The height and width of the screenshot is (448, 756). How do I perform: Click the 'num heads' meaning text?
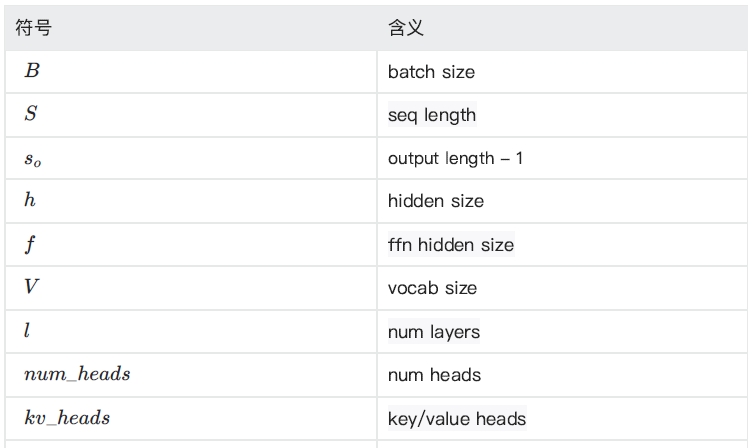click(x=434, y=375)
